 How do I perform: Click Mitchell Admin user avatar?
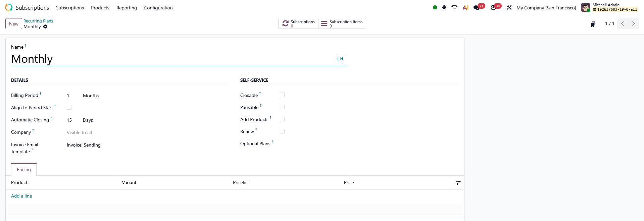coord(586,7)
